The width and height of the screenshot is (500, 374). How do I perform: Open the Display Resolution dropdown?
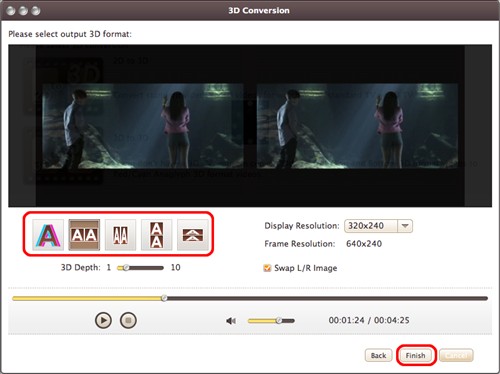[405, 226]
